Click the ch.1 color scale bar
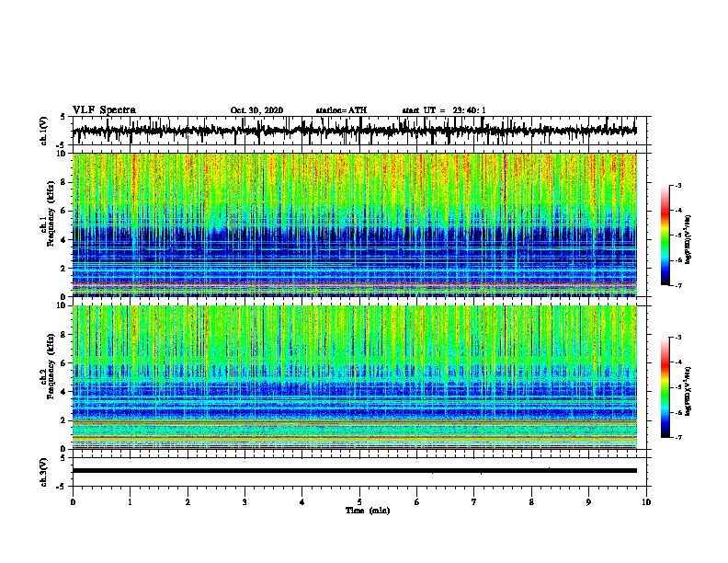This screenshot has height=563, width=728. [665, 236]
